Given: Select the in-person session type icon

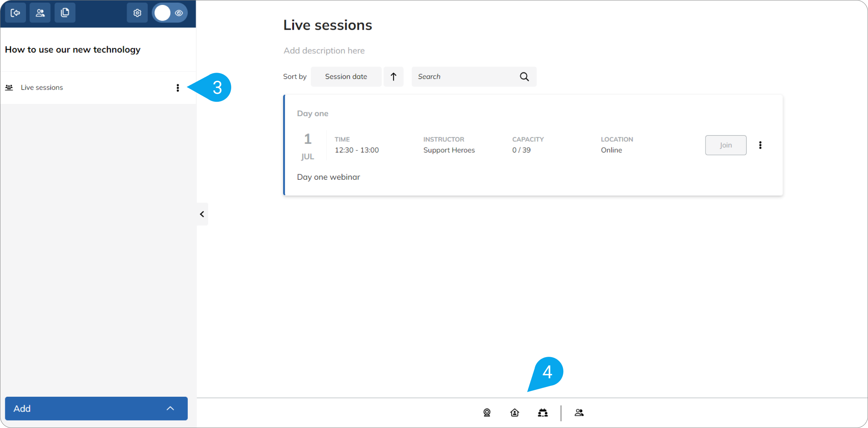Looking at the screenshot, I should [x=515, y=413].
